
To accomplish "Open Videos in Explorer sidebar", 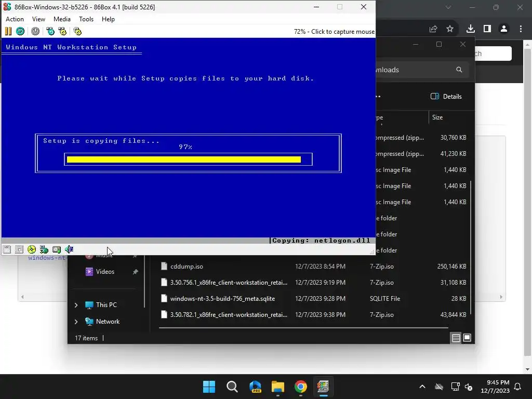I will [105, 271].
